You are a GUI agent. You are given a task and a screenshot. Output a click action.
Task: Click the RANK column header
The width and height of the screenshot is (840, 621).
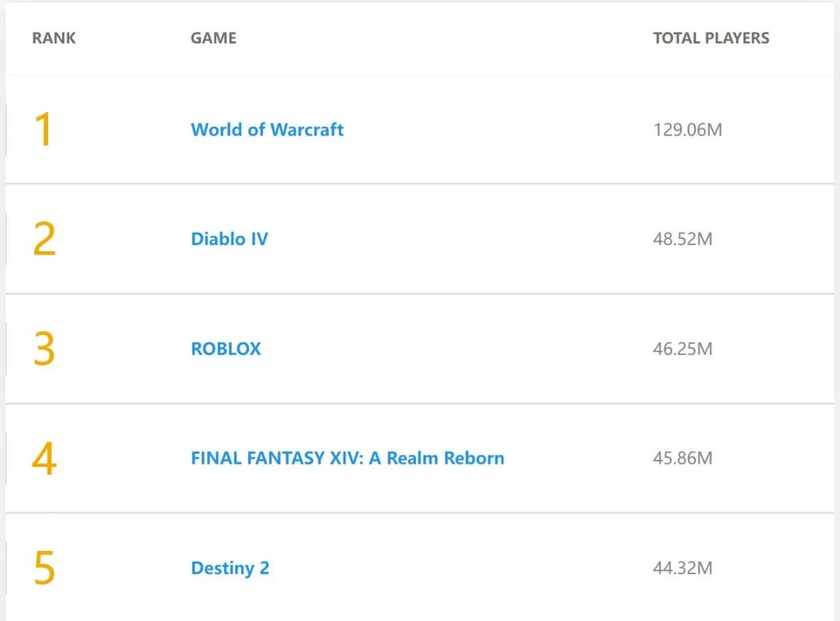pos(54,38)
